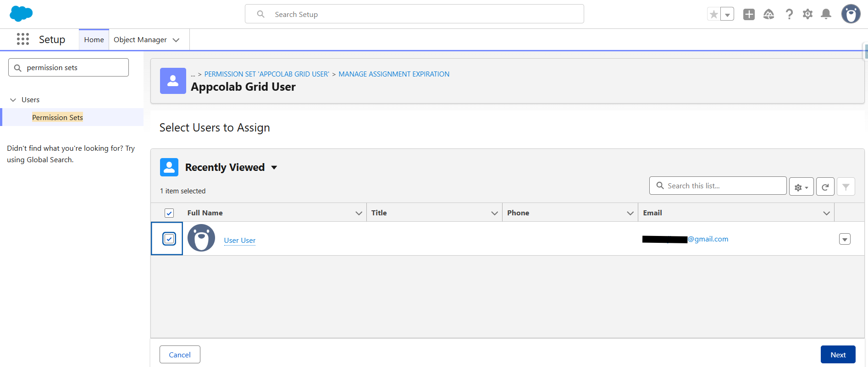Sort by the Email column header
This screenshot has height=367, width=868.
(x=652, y=213)
